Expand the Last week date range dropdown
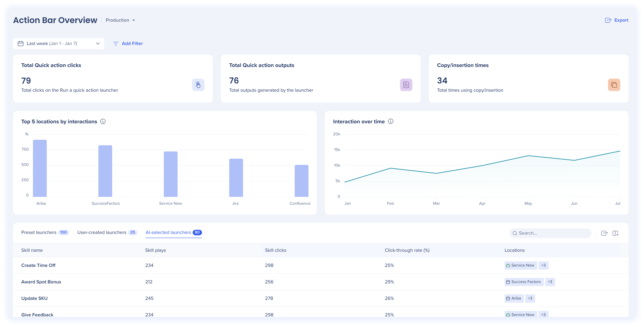This screenshot has height=327, width=644. click(98, 44)
